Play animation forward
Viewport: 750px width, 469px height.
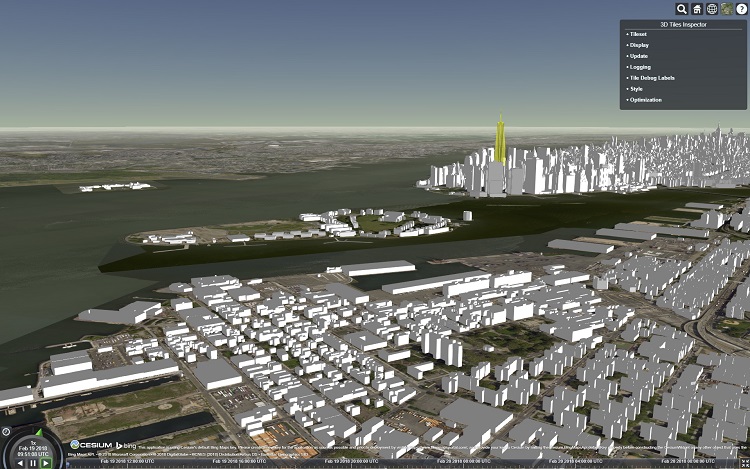45,463
